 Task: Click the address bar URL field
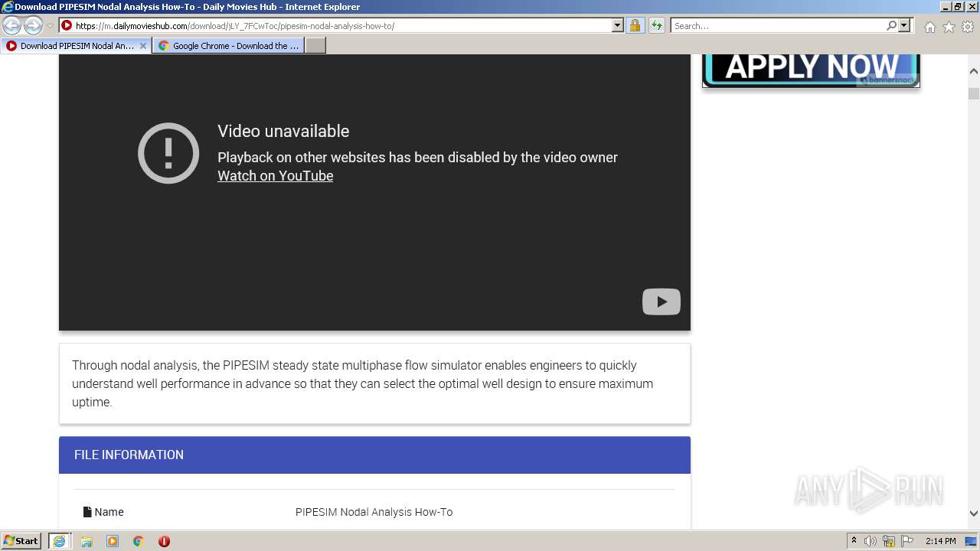[x=335, y=26]
